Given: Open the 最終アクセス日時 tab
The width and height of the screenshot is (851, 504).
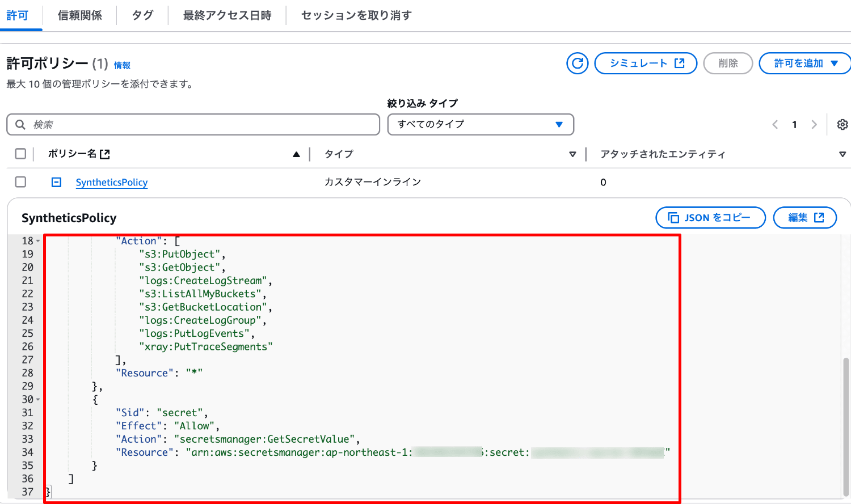Looking at the screenshot, I should pos(227,15).
